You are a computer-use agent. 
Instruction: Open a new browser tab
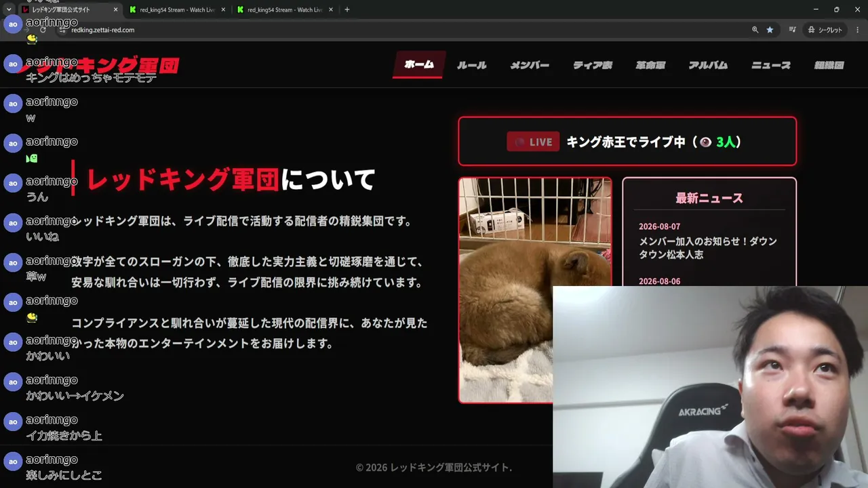click(x=347, y=9)
